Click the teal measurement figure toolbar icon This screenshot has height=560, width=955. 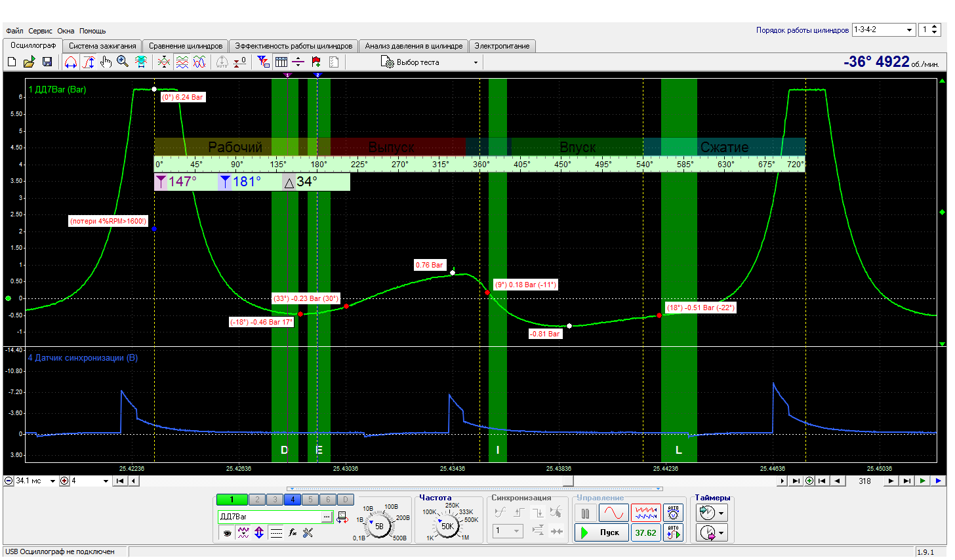141,62
